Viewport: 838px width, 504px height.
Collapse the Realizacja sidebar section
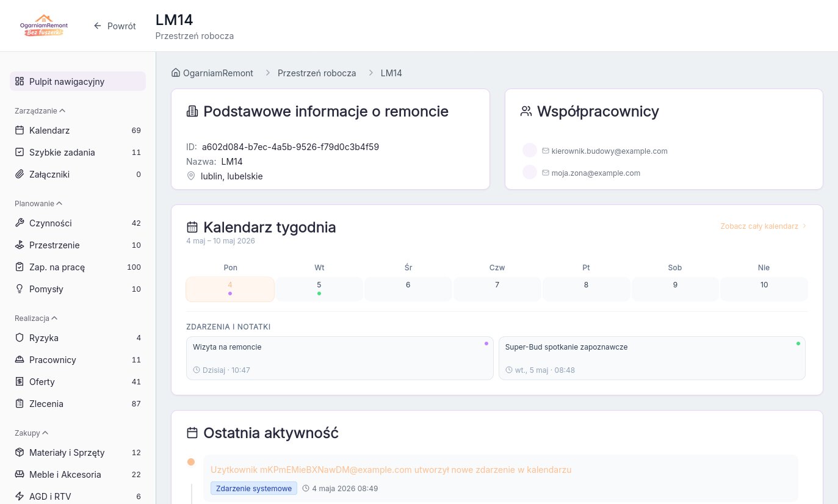point(36,319)
